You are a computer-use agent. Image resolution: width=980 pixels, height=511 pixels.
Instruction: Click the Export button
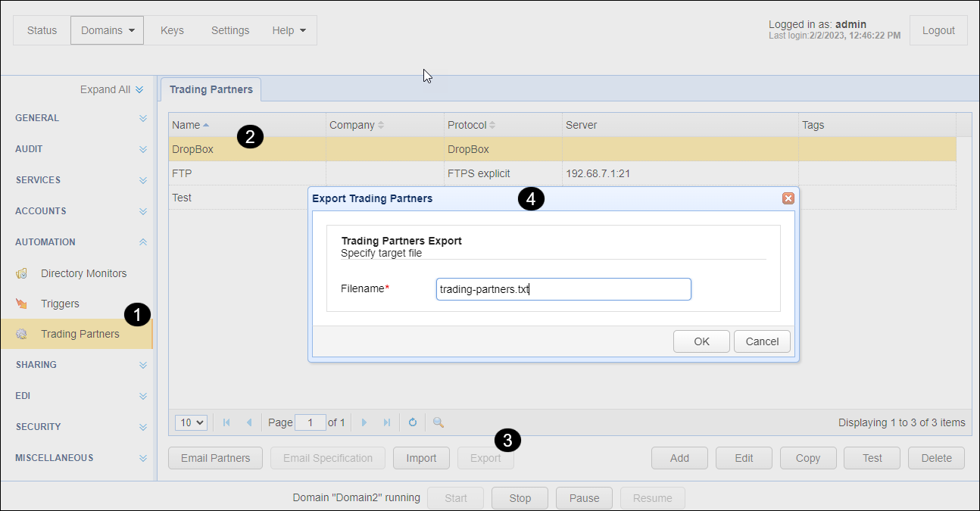tap(485, 458)
